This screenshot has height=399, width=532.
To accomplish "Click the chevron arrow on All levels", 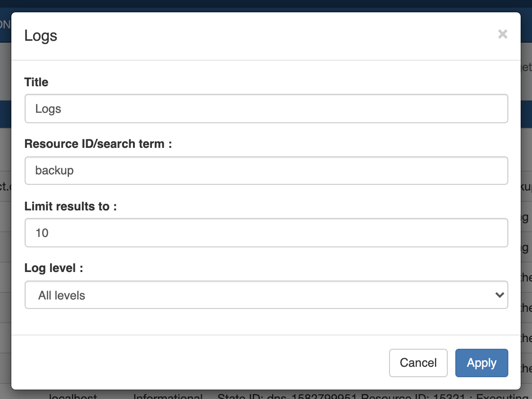I will (499, 295).
